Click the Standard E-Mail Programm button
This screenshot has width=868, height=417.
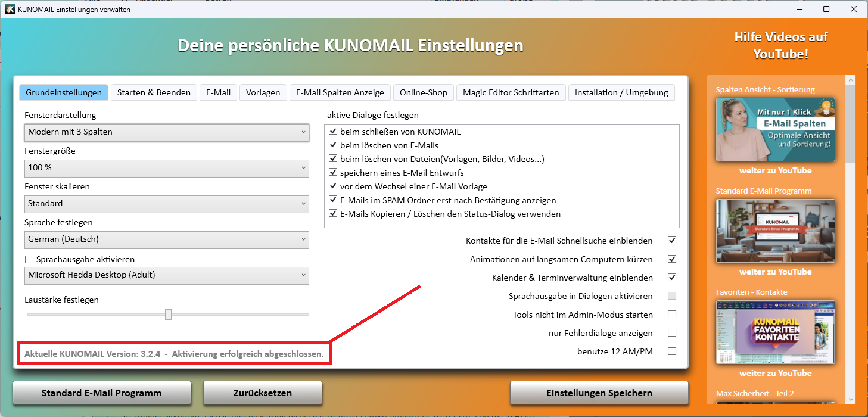tap(102, 393)
